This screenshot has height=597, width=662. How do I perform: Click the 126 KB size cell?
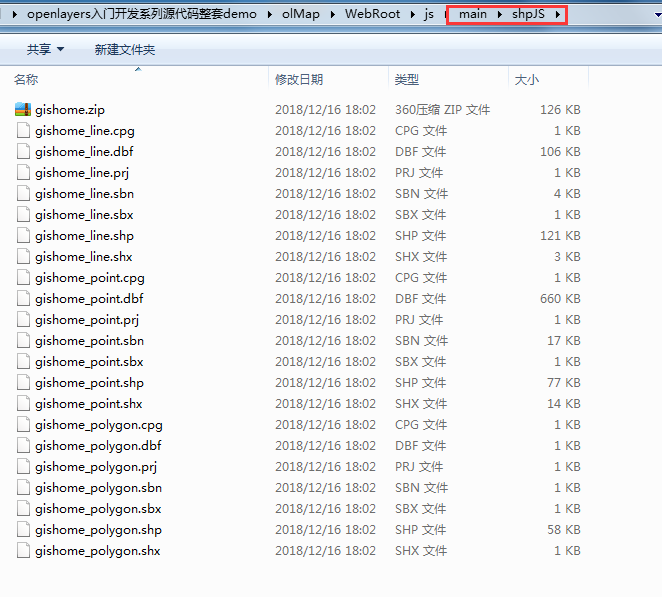pos(560,110)
